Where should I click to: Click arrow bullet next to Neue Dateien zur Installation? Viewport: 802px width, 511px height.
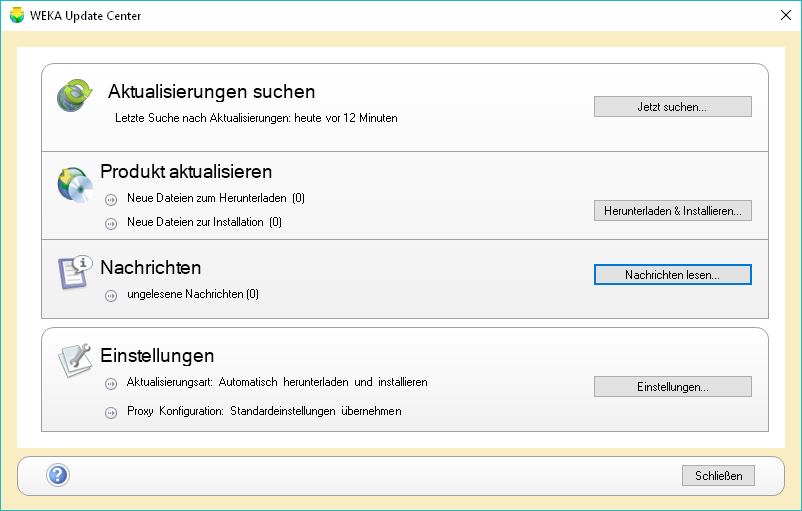click(x=111, y=222)
